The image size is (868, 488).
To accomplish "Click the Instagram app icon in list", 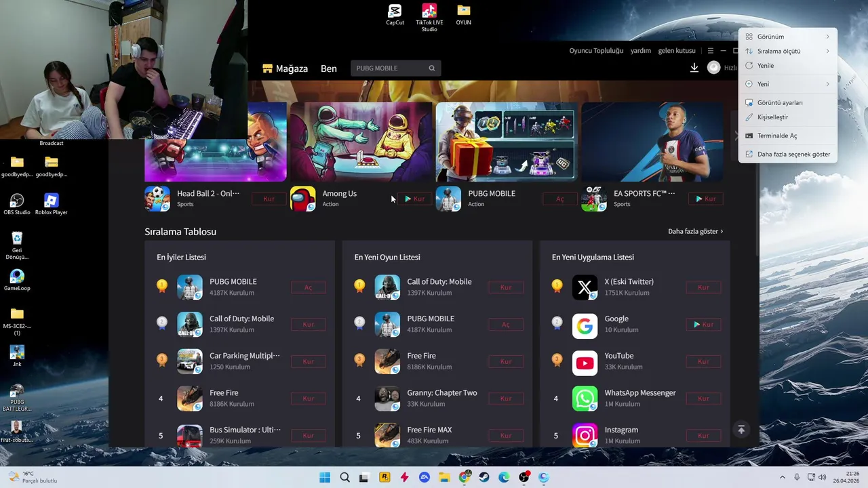I will click(x=585, y=435).
